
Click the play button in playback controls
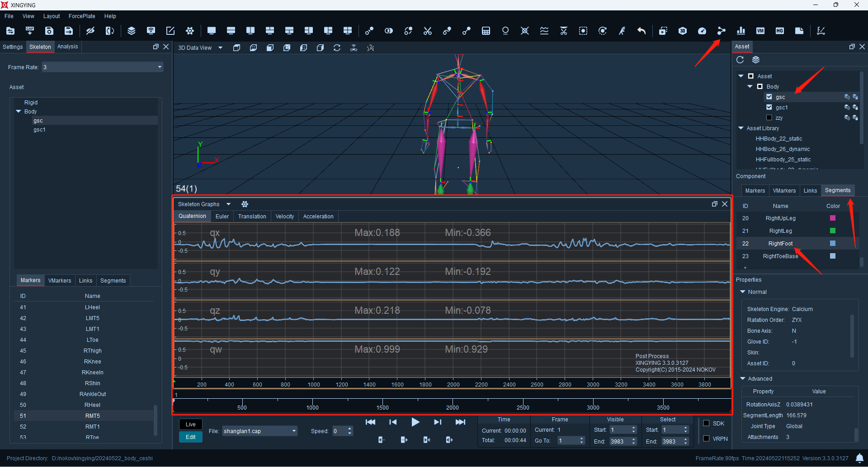[x=415, y=422]
